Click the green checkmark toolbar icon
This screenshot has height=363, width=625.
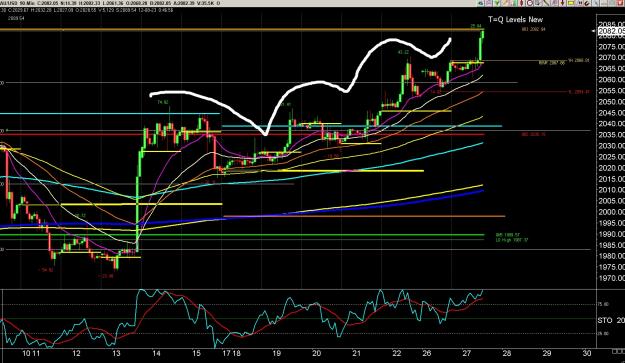[497, 3]
